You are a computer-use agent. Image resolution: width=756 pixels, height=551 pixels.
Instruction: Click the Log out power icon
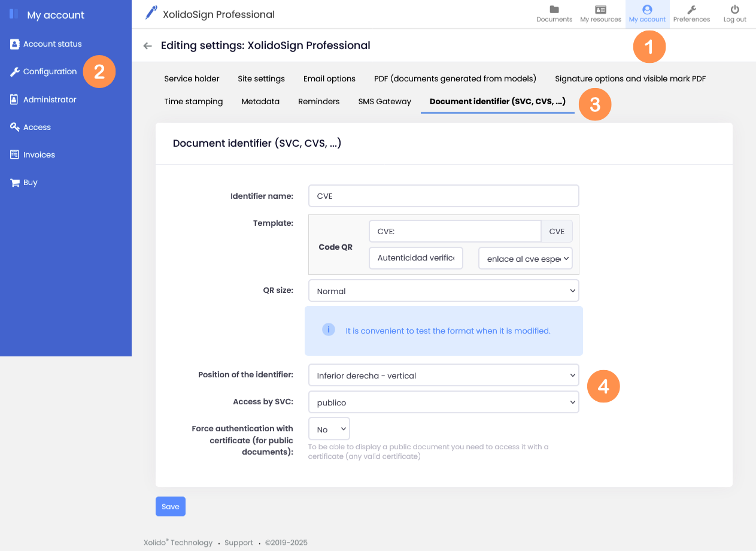click(735, 10)
